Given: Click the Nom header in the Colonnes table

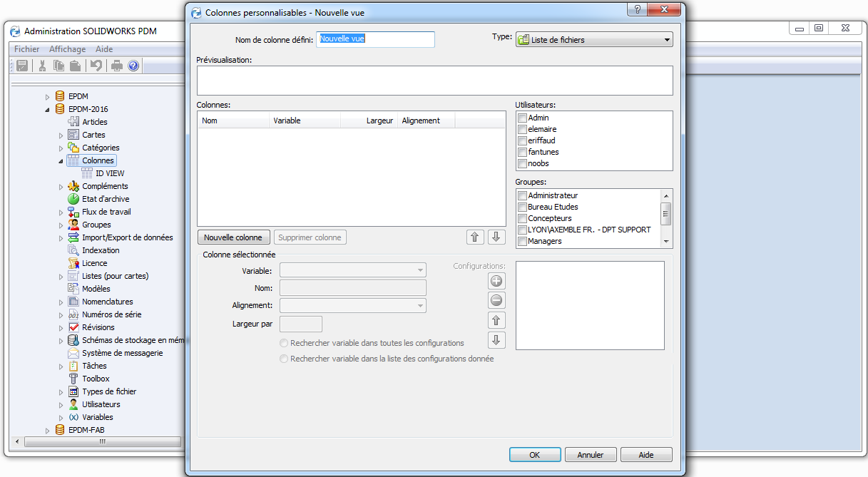Looking at the screenshot, I should tap(233, 120).
